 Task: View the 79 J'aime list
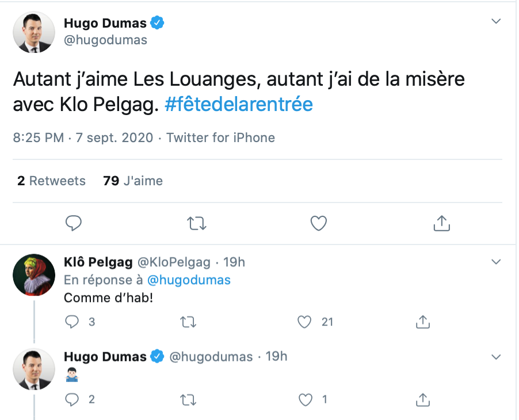point(133,181)
